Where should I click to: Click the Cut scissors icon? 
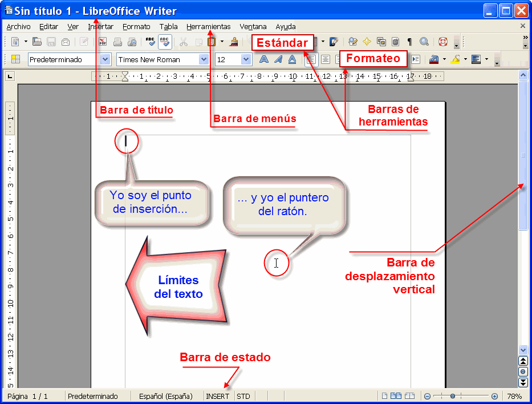click(183, 42)
